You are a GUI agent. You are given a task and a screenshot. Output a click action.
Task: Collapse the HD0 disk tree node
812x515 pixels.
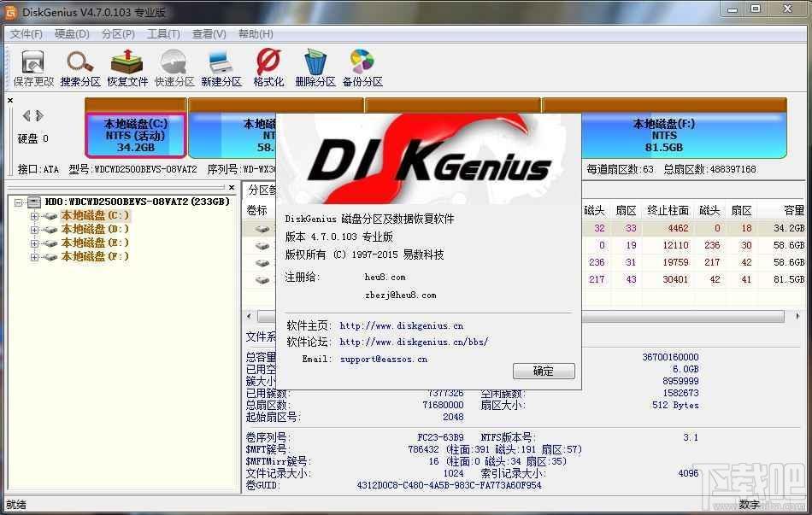pyautogui.click(x=18, y=202)
